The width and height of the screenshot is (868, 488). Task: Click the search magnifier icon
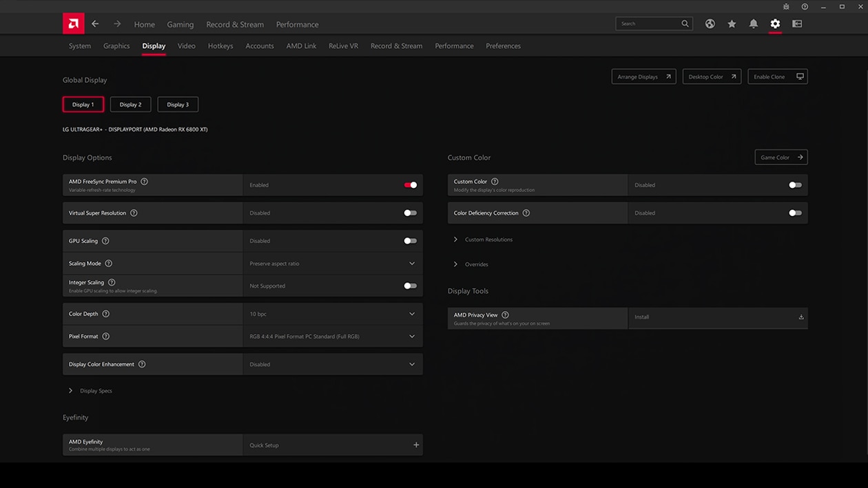point(685,23)
